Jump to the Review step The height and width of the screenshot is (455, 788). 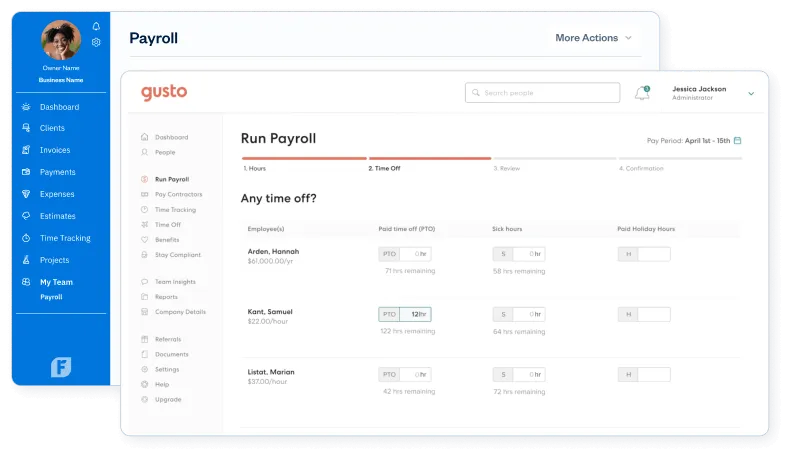coord(507,168)
